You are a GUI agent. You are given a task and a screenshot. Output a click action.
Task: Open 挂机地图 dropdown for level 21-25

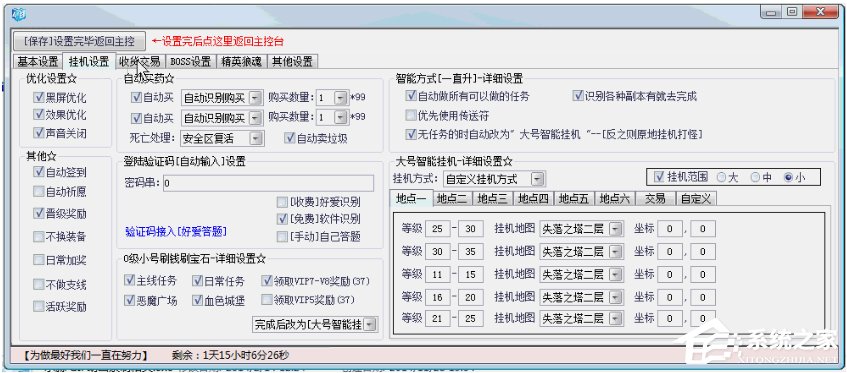581,318
